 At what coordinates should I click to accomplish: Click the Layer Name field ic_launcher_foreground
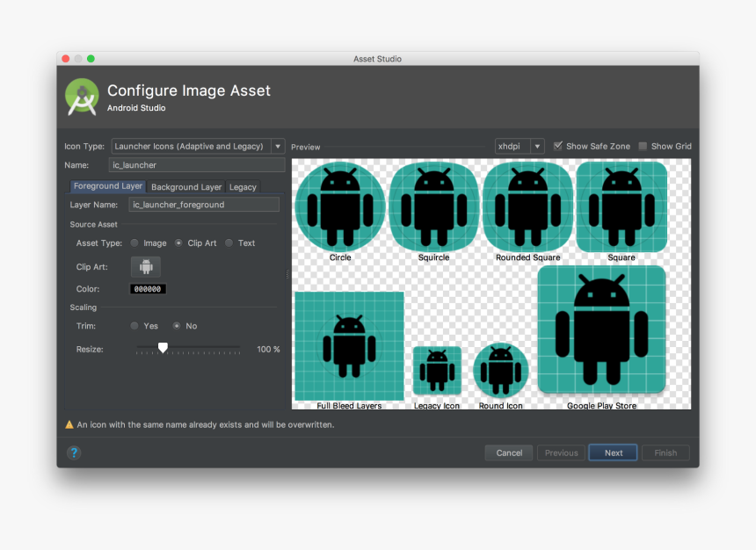coord(204,205)
